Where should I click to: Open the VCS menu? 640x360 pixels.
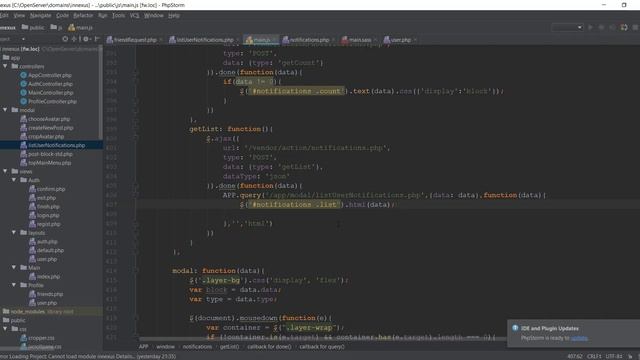point(135,16)
